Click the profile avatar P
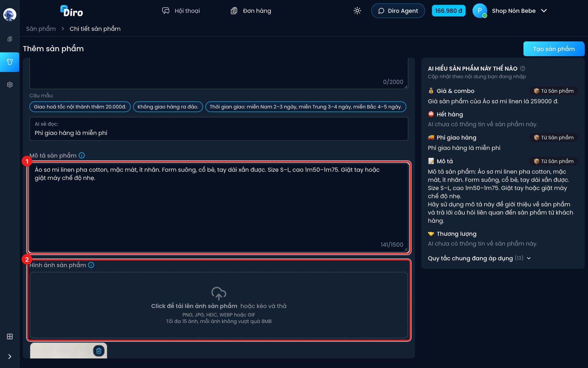This screenshot has width=588, height=368. [x=480, y=11]
